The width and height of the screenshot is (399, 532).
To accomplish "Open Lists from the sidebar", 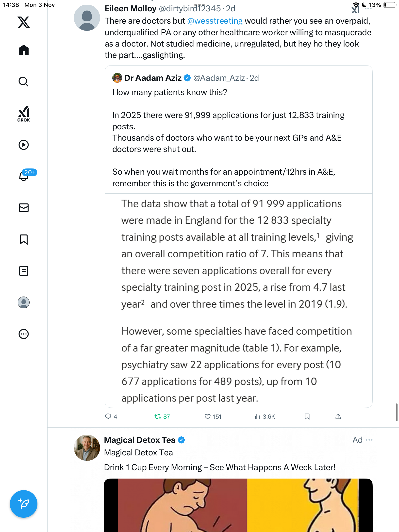I will (24, 271).
